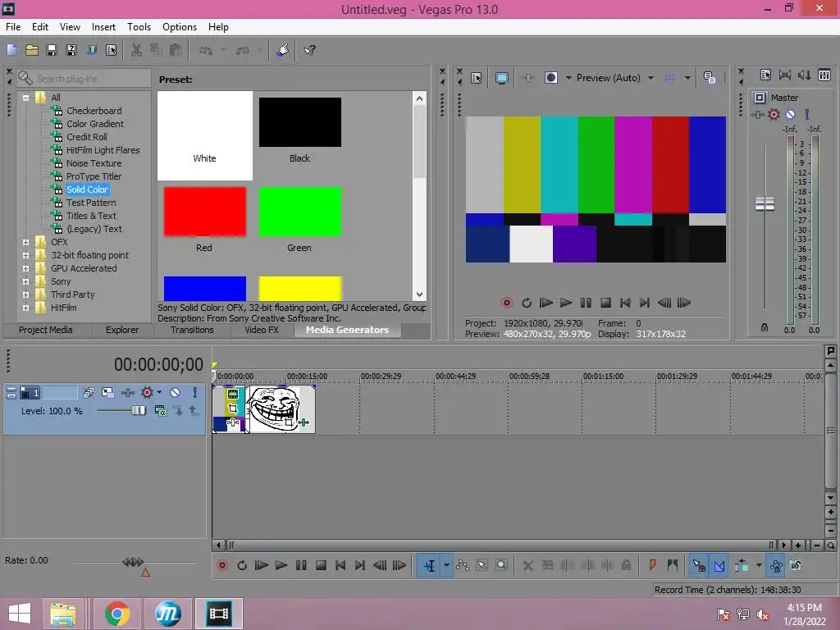Open the Insert menu

click(x=103, y=27)
